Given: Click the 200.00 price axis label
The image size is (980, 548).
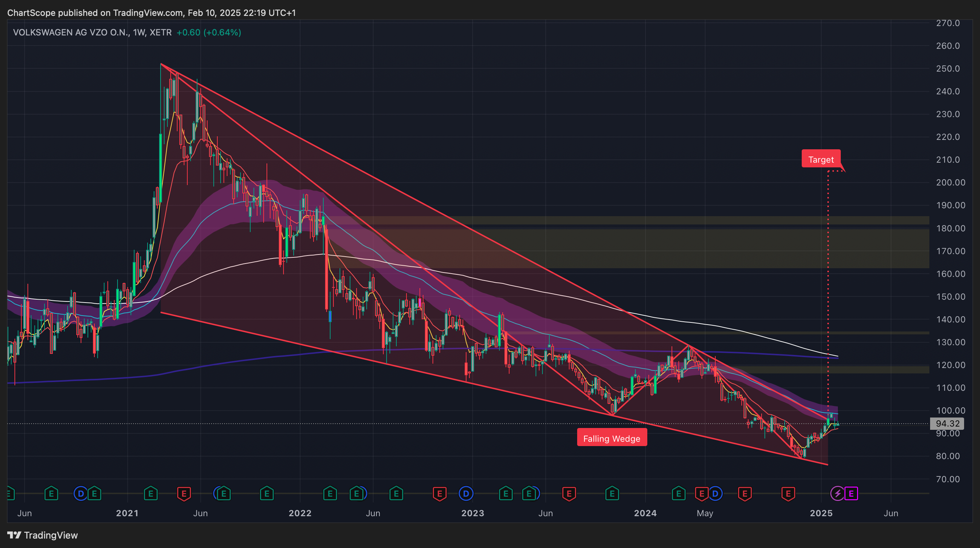Looking at the screenshot, I should click(950, 183).
